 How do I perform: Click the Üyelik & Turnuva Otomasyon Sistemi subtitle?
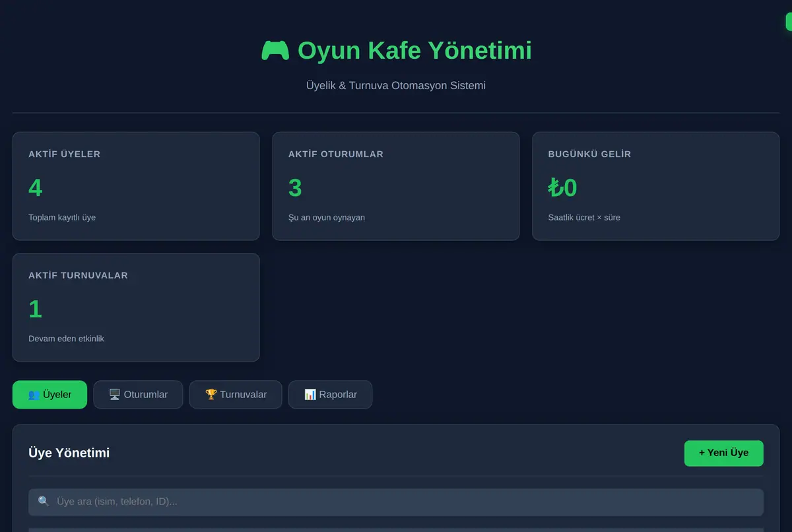tap(396, 85)
